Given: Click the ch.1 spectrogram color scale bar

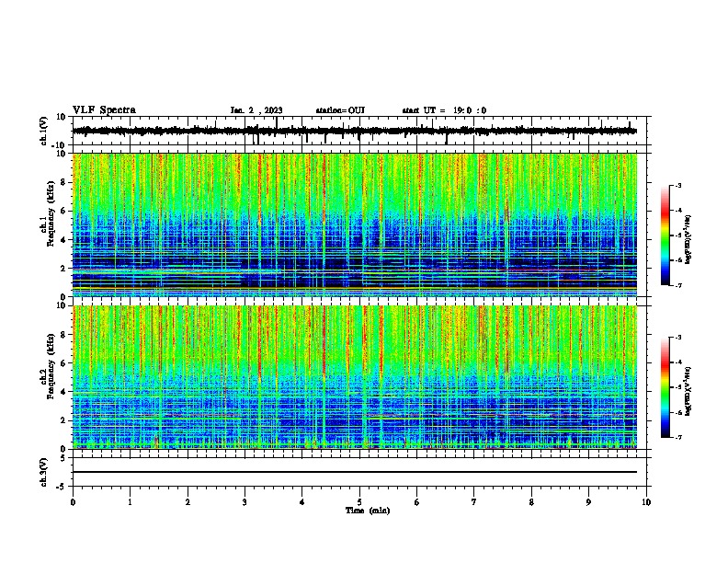Looking at the screenshot, I should (x=665, y=236).
